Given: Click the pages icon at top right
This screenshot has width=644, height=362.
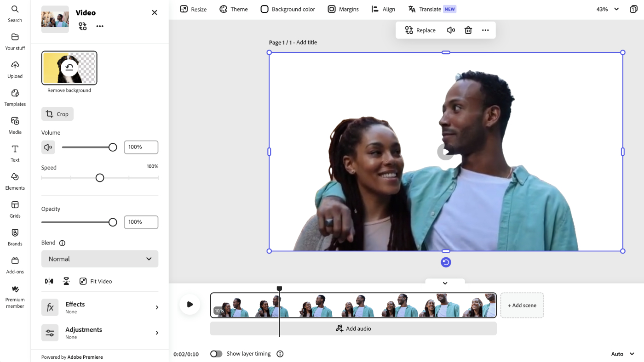Looking at the screenshot, I should pos(633,9).
